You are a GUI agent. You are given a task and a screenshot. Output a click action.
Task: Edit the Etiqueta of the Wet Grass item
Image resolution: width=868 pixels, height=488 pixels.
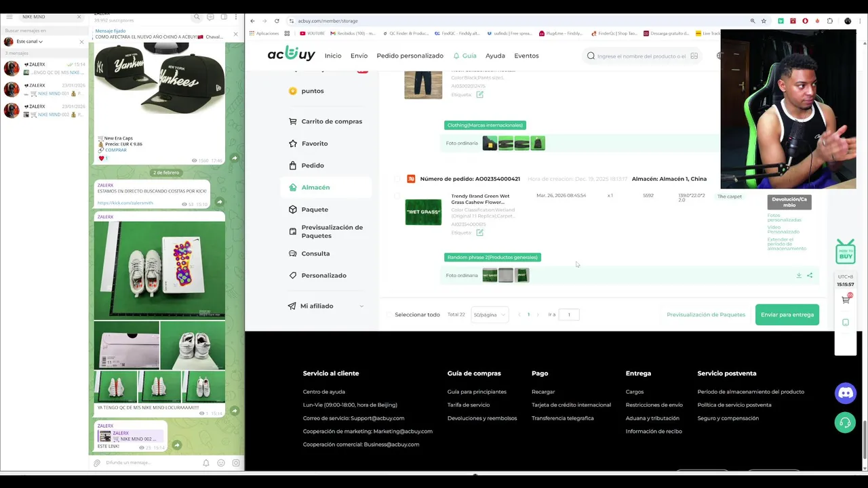(x=479, y=232)
